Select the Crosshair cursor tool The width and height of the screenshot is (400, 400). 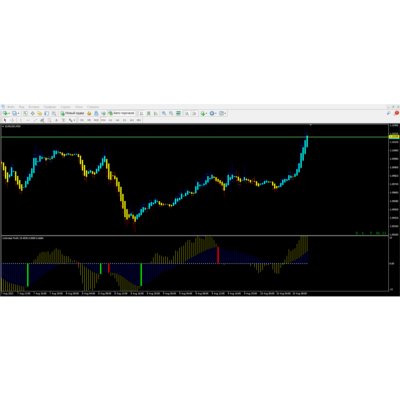tap(12, 120)
